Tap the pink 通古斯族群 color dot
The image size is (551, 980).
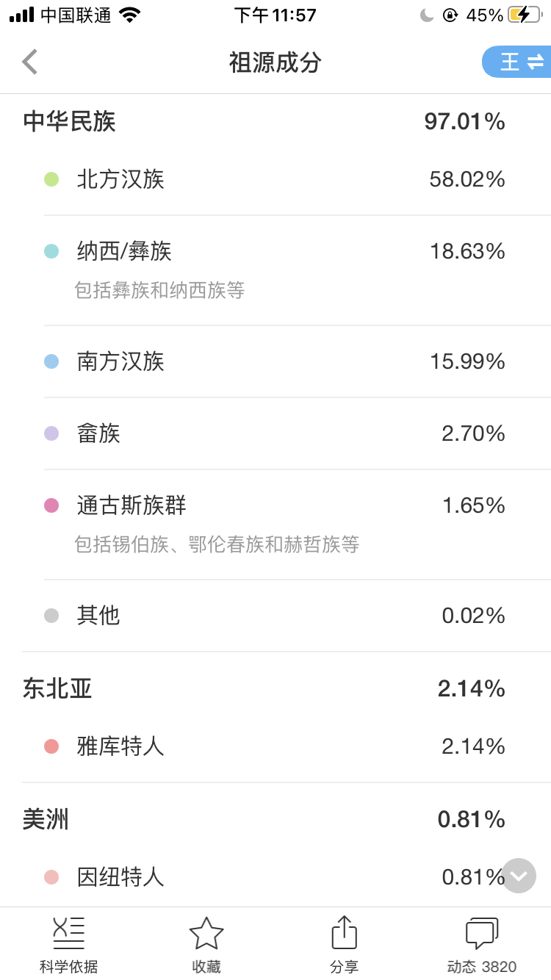pyautogui.click(x=51, y=505)
